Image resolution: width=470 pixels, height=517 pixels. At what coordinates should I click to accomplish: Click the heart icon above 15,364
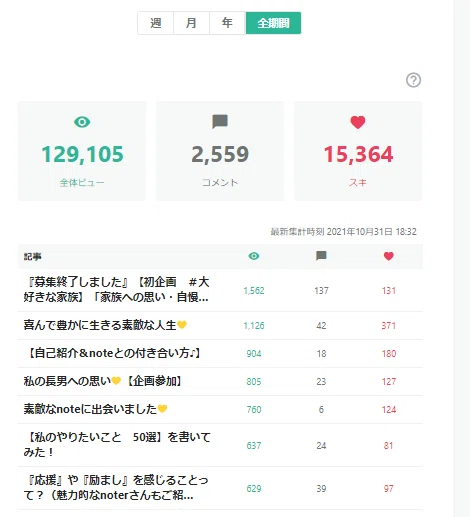click(x=358, y=122)
